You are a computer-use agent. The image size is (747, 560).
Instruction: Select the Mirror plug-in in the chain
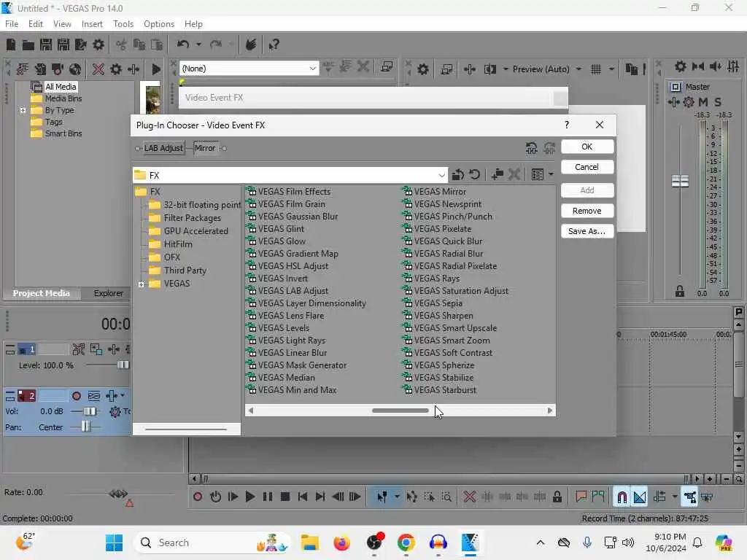tap(205, 148)
